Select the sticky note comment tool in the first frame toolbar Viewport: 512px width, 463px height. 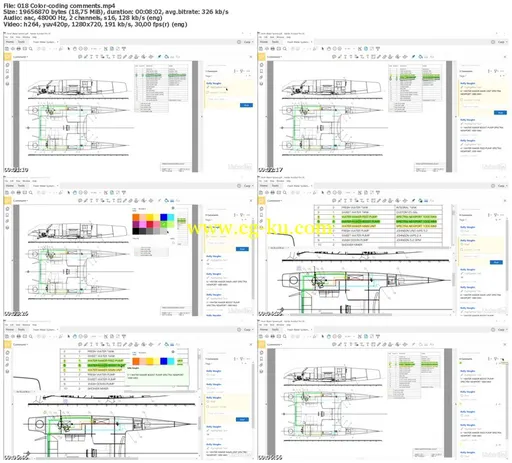(x=80, y=57)
